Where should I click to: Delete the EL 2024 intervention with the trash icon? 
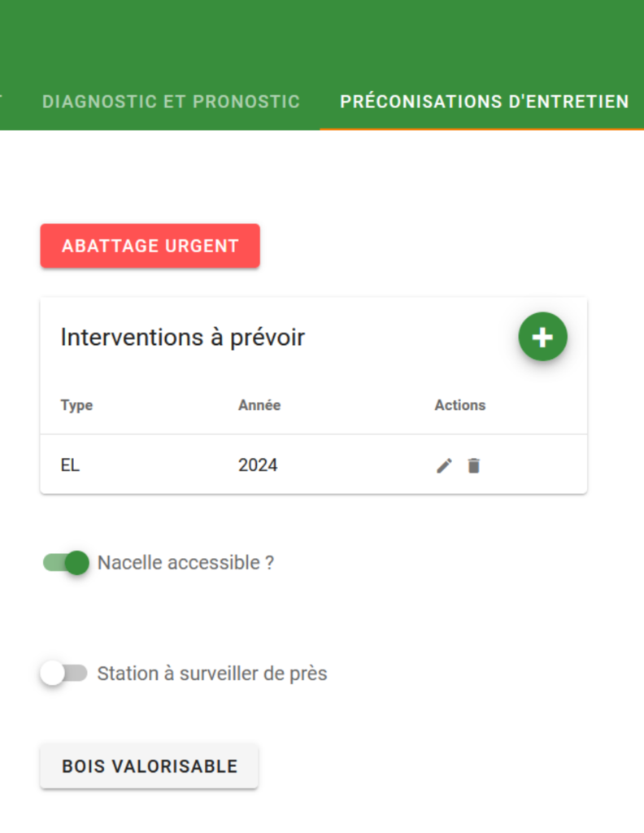point(473,466)
